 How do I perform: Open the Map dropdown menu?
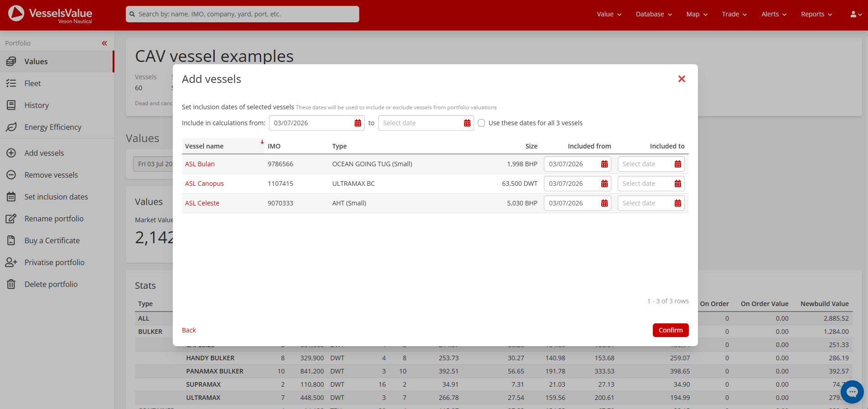[697, 14]
